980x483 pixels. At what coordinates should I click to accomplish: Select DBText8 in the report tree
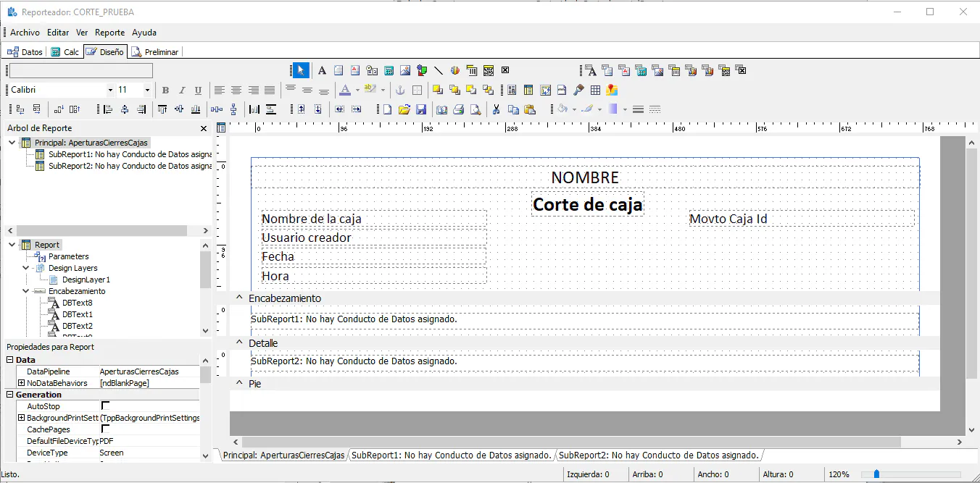[x=77, y=302]
